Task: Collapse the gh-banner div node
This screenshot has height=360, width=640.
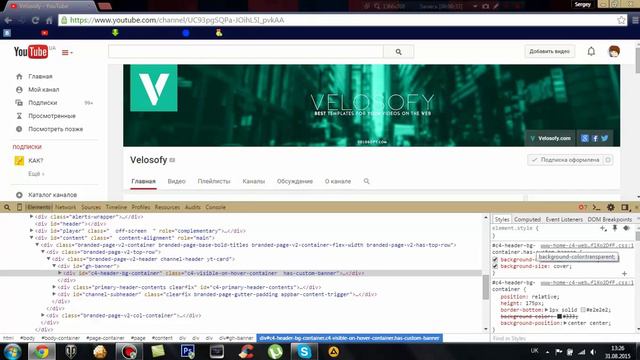Action: [x=54, y=266]
